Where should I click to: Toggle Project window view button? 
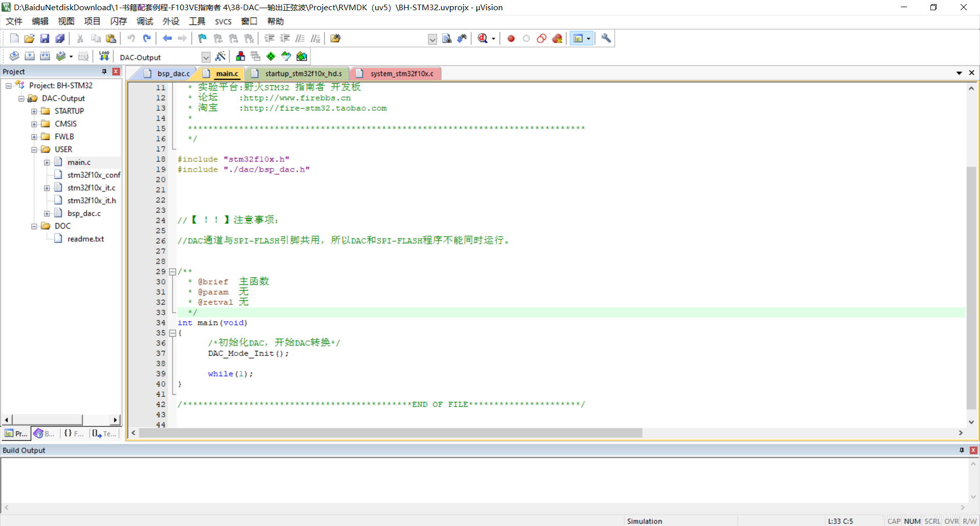click(578, 38)
